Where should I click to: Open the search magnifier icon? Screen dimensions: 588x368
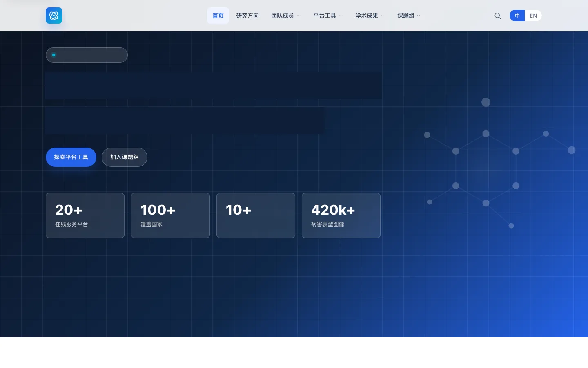[x=497, y=16]
